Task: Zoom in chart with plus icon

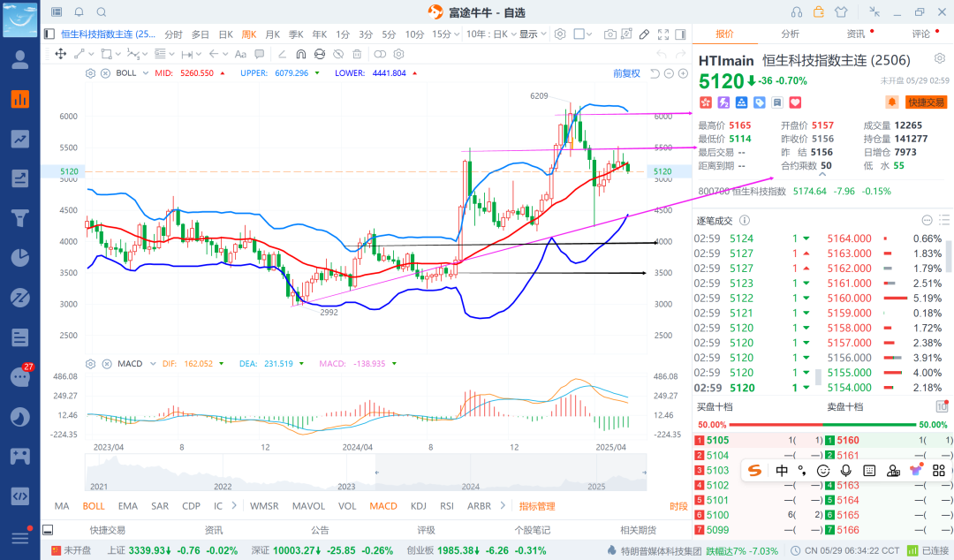Action: [683, 73]
